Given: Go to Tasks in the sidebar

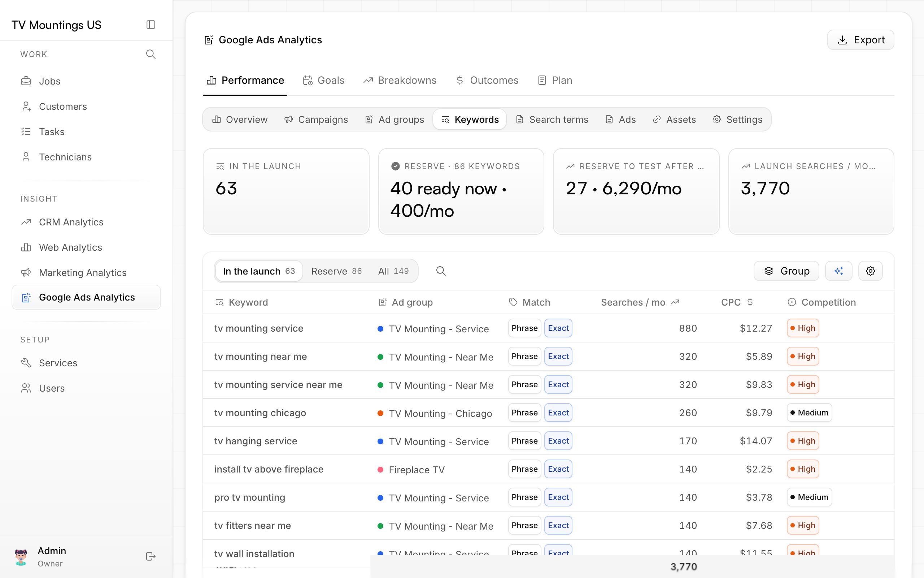Looking at the screenshot, I should click(x=86, y=131).
